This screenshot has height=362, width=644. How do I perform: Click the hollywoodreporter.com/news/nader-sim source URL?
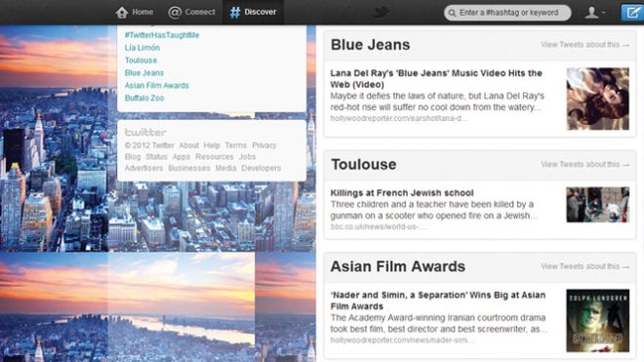point(402,341)
